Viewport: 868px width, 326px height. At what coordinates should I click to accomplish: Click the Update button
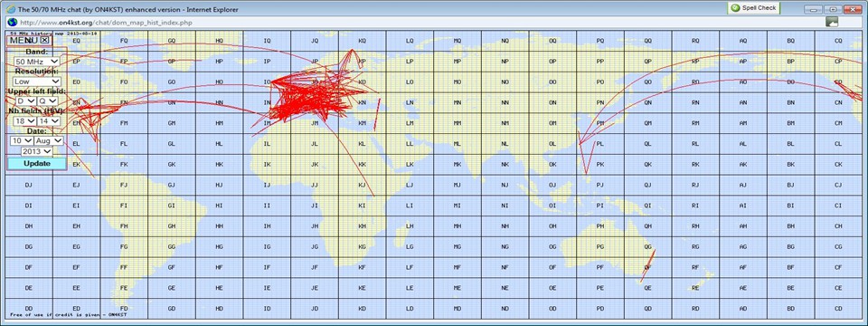tap(36, 164)
